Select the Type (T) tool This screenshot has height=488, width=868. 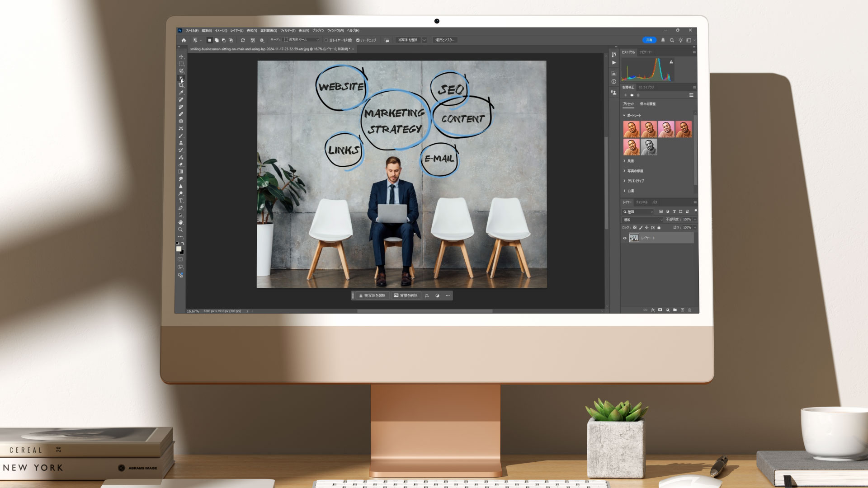pos(181,201)
